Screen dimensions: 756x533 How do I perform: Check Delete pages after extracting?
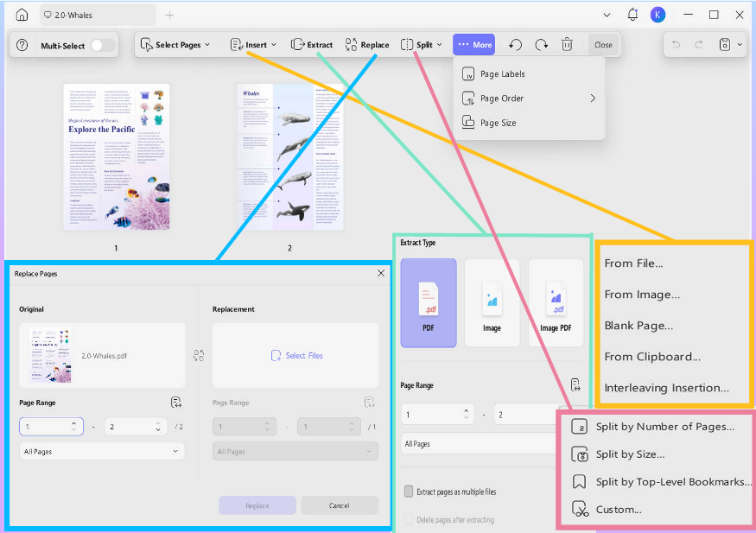[x=409, y=519]
